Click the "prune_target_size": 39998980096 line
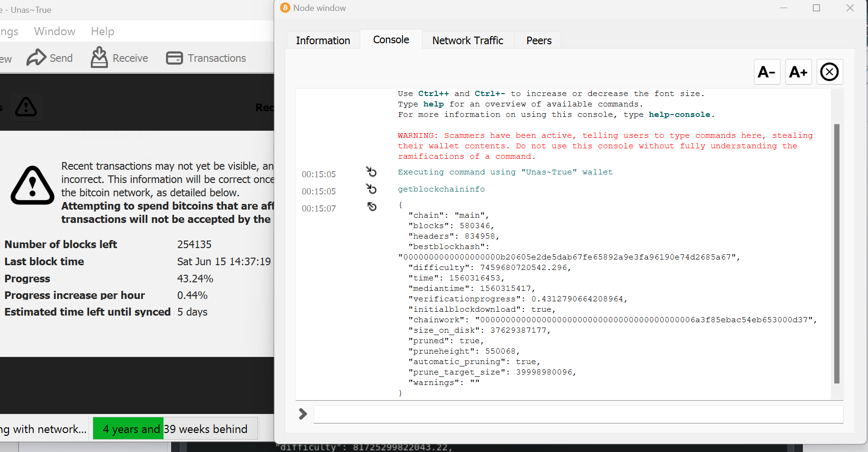868x452 pixels. pos(492,372)
